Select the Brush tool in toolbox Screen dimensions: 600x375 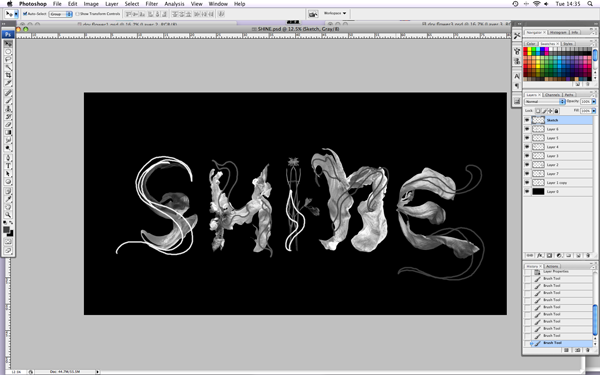tap(8, 101)
